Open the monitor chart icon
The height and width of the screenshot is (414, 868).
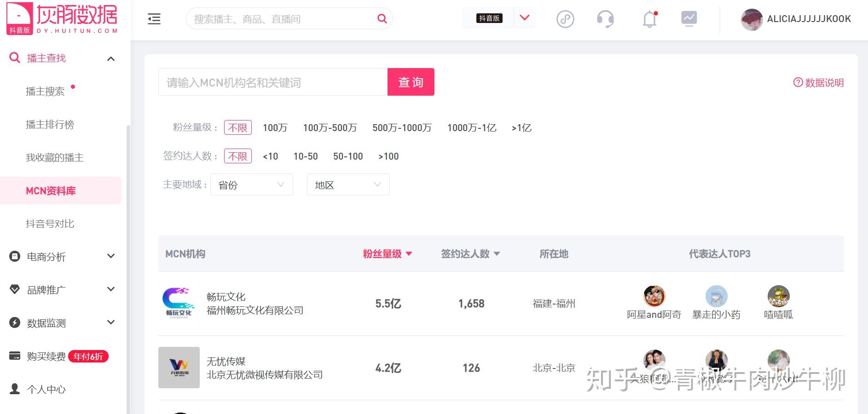coord(689,19)
